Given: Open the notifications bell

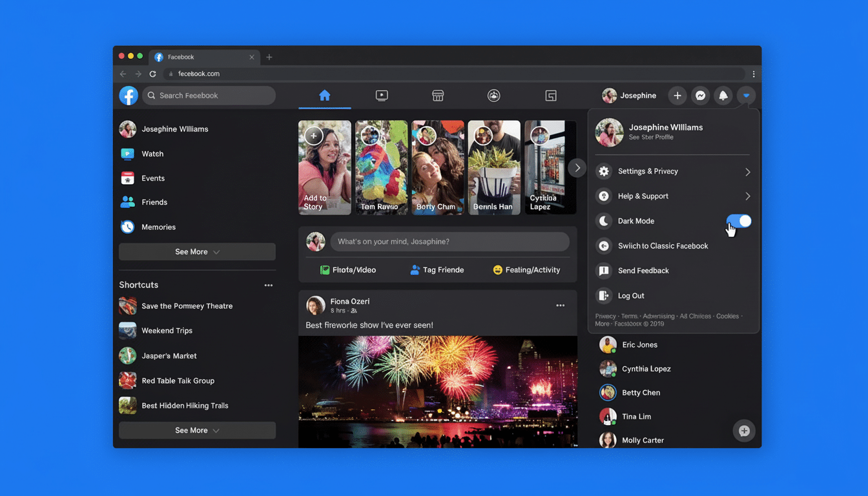Looking at the screenshot, I should (723, 95).
